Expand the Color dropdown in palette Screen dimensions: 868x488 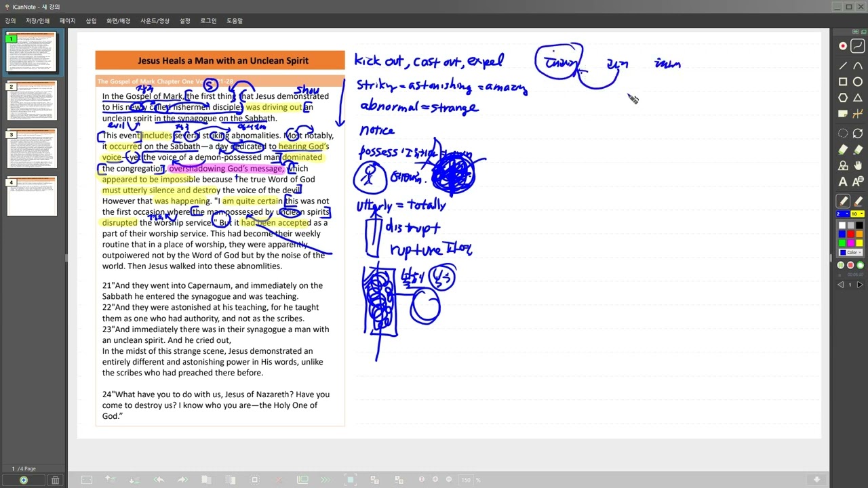pyautogui.click(x=850, y=252)
